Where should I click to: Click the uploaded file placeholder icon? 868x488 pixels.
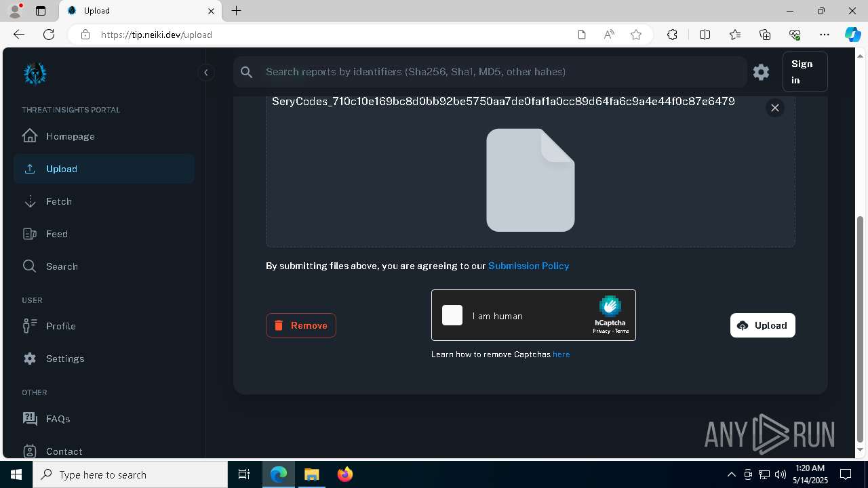point(530,180)
